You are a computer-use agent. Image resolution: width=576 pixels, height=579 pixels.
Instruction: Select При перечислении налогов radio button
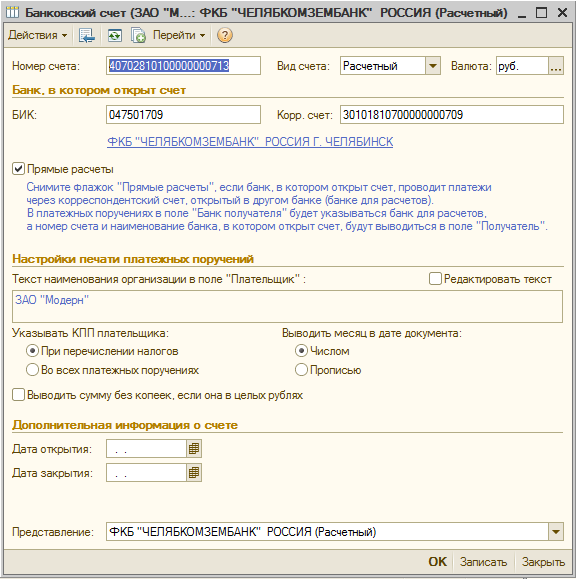[x=32, y=351]
